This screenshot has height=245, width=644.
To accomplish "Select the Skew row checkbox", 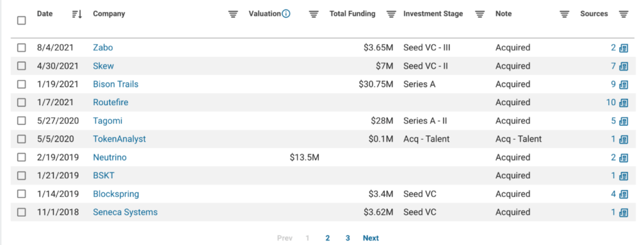I will [21, 66].
